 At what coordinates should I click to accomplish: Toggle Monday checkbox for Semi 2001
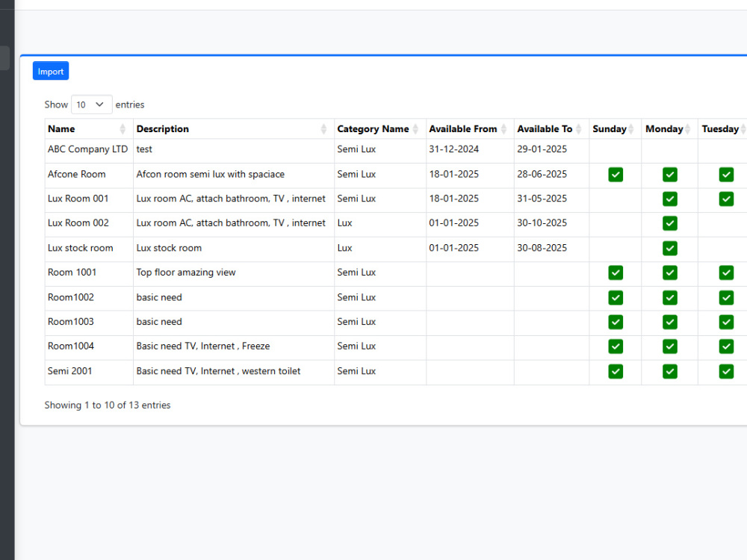(x=670, y=371)
